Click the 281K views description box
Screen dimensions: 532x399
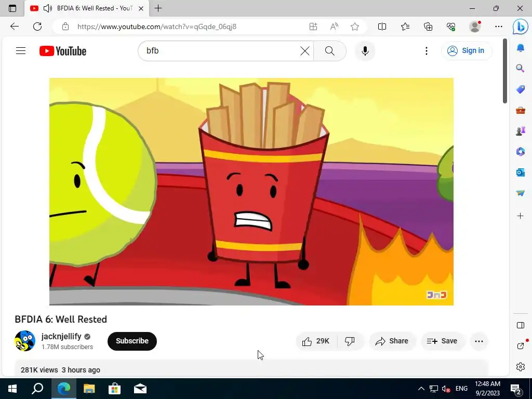(251, 368)
